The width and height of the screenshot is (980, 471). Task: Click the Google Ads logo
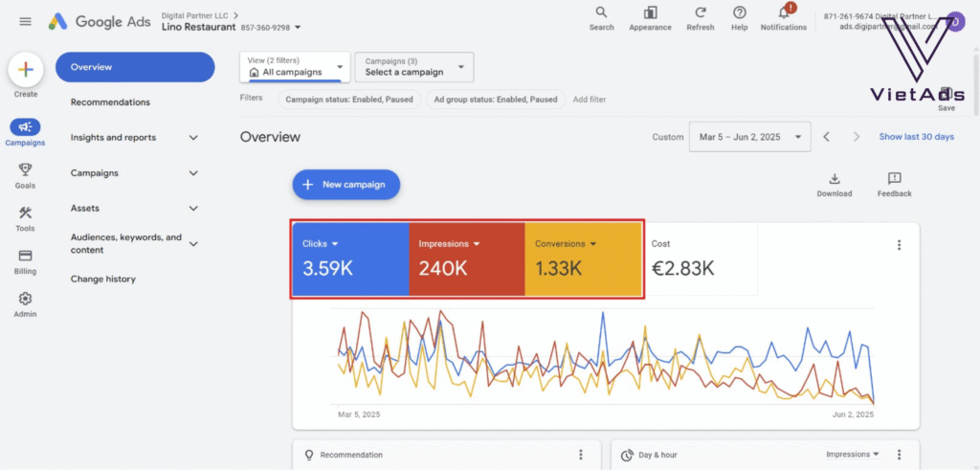(x=100, y=21)
